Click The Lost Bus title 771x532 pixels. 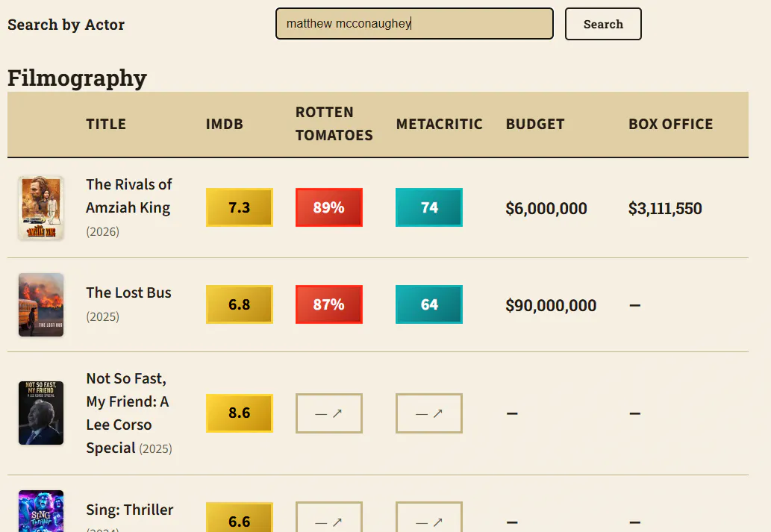coord(129,292)
